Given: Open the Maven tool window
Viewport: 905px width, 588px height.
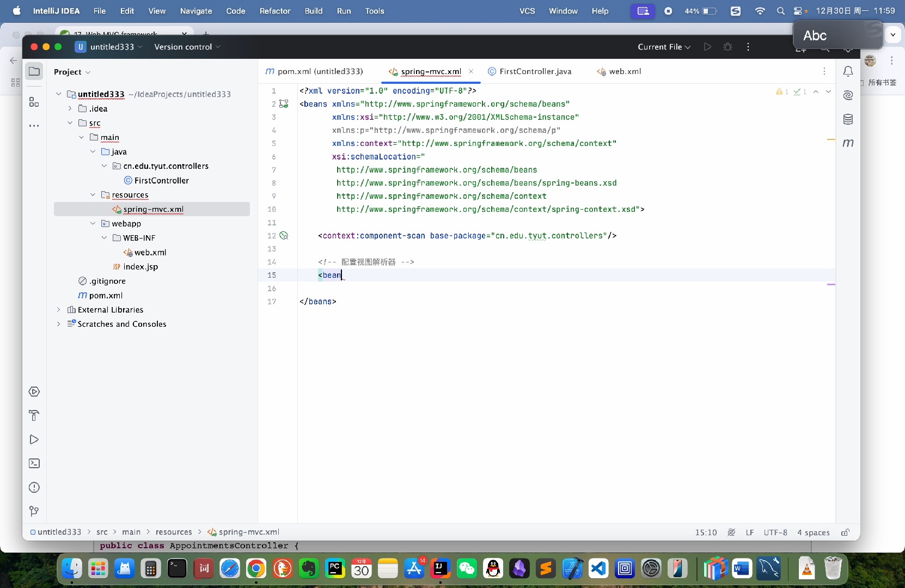Looking at the screenshot, I should (x=848, y=143).
